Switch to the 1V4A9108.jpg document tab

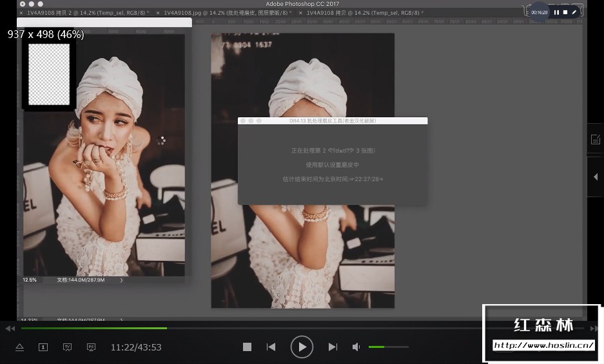click(x=228, y=13)
